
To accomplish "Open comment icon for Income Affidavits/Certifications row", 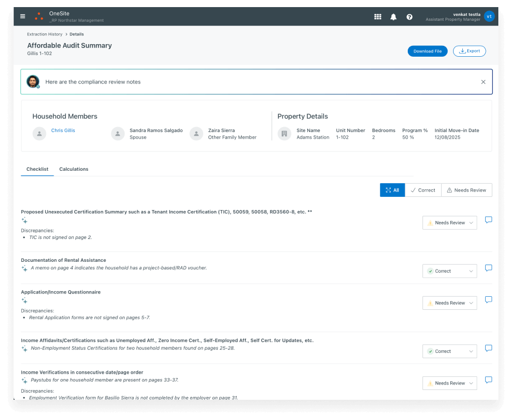I will (x=489, y=348).
